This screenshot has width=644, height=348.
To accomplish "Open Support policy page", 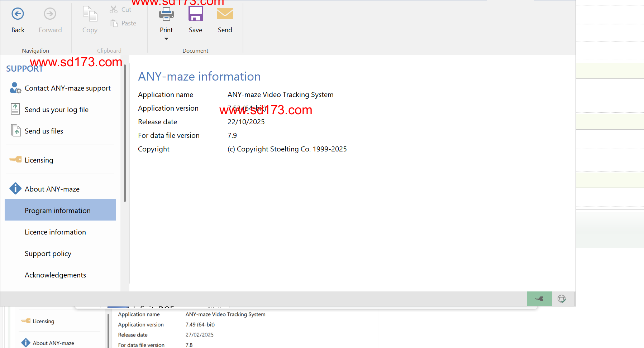I will coord(48,253).
